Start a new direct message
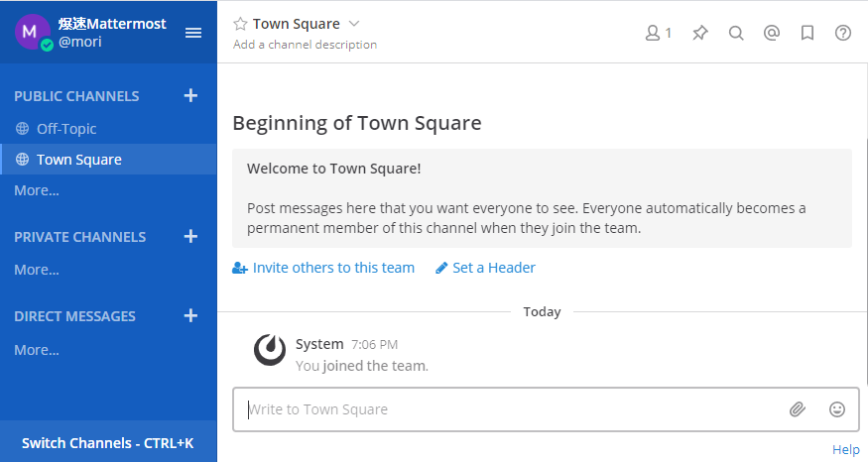 pyautogui.click(x=190, y=315)
